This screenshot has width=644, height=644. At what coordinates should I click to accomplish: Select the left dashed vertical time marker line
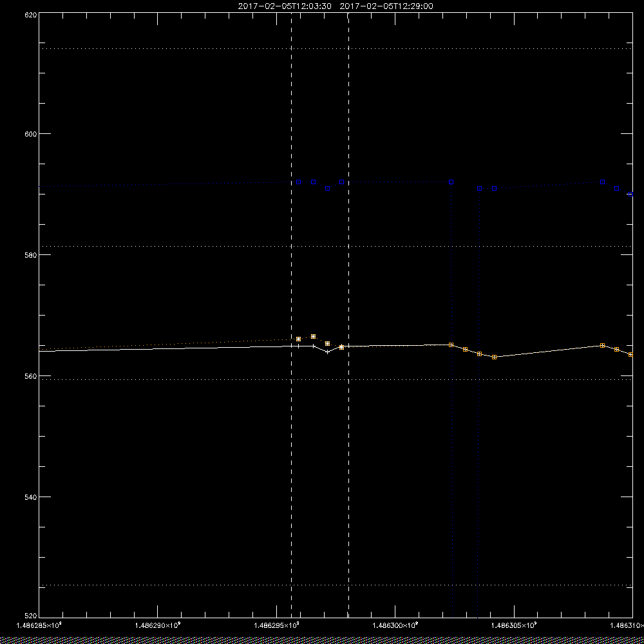[x=291, y=316]
